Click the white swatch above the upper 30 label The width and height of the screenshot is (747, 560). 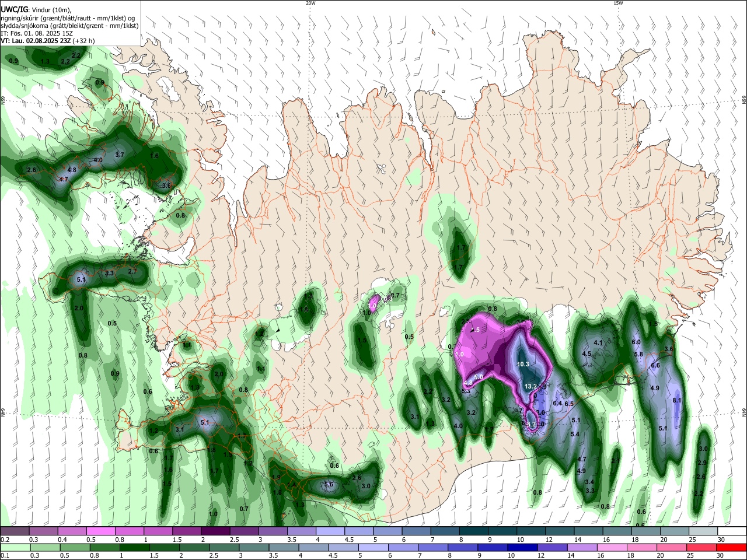coord(731,531)
